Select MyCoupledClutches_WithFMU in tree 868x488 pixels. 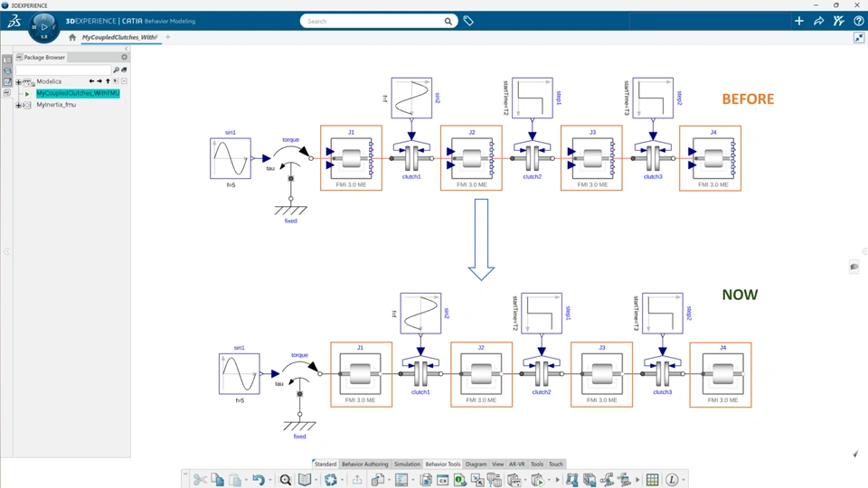point(78,93)
